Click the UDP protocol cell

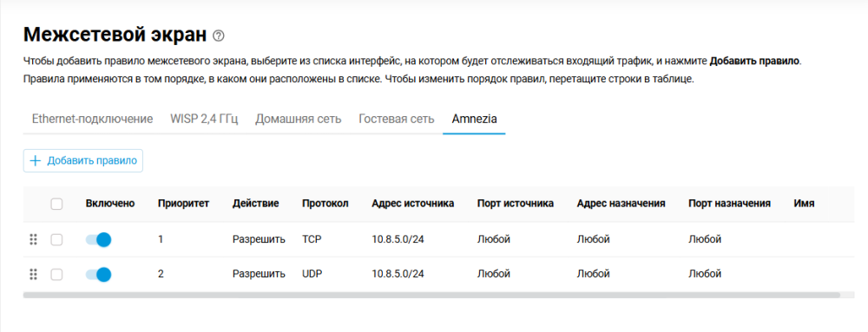click(x=312, y=274)
